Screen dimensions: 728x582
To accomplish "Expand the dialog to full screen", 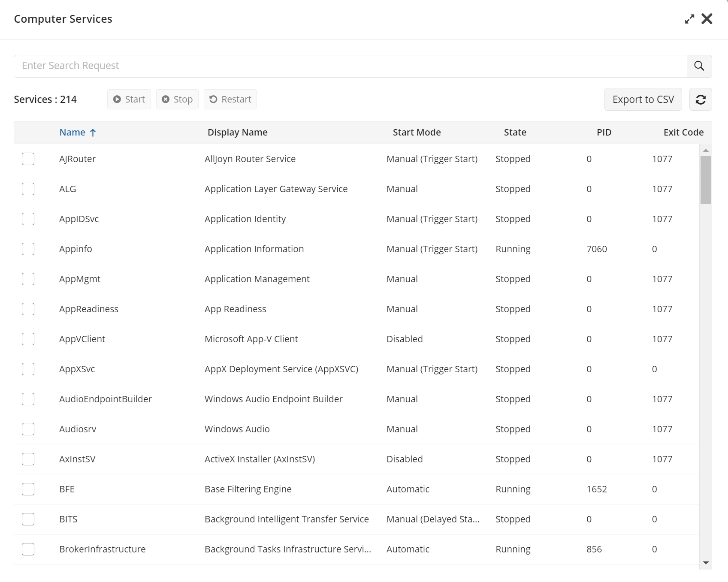I will pyautogui.click(x=689, y=19).
